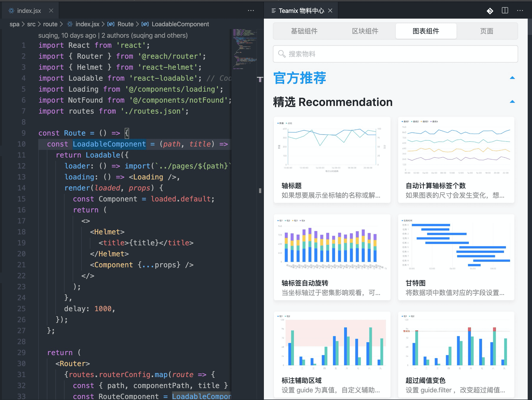Select the 页面 tab

click(487, 31)
